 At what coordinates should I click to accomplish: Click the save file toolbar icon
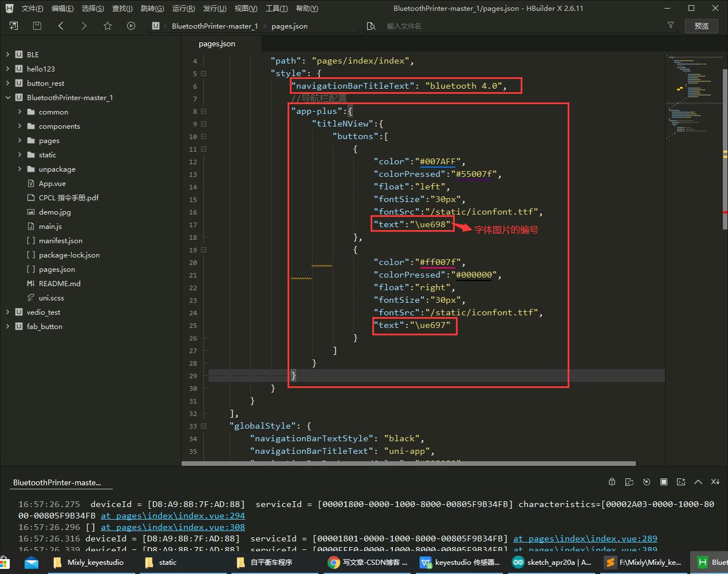[x=37, y=26]
